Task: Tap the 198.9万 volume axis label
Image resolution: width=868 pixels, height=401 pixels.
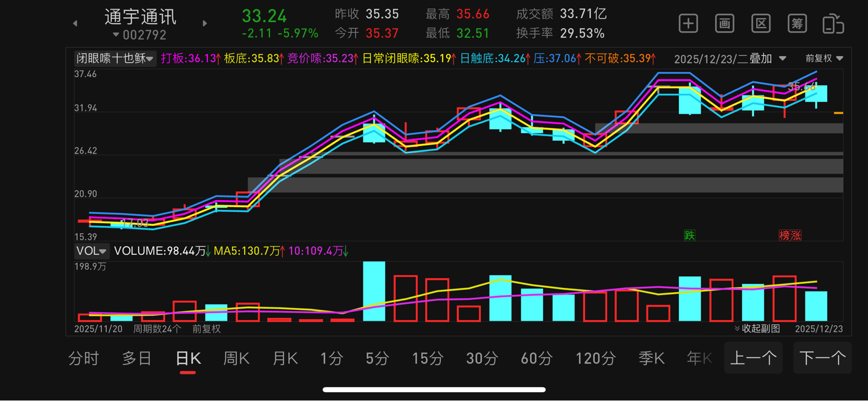Action: click(90, 266)
